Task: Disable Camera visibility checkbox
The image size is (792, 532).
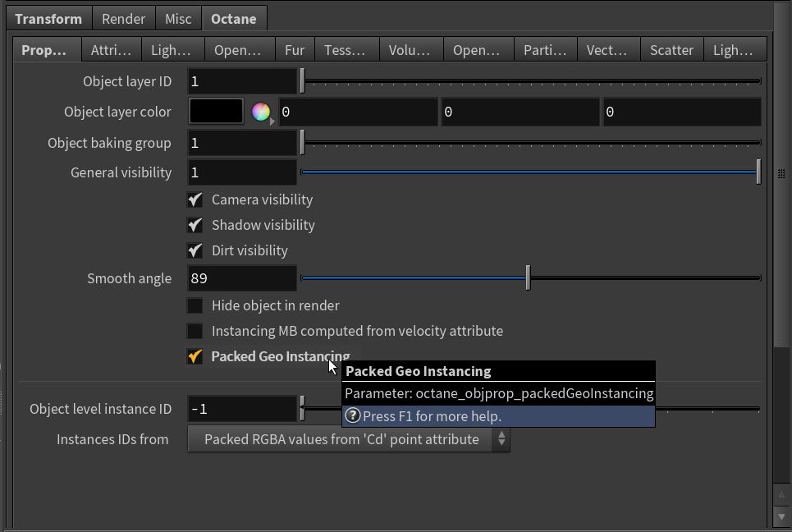Action: click(195, 199)
